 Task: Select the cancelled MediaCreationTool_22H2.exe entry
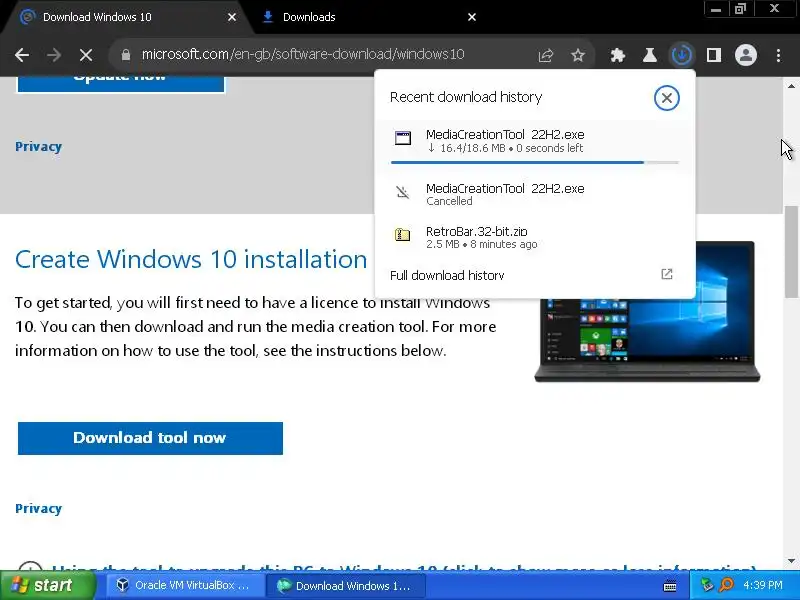point(535,194)
